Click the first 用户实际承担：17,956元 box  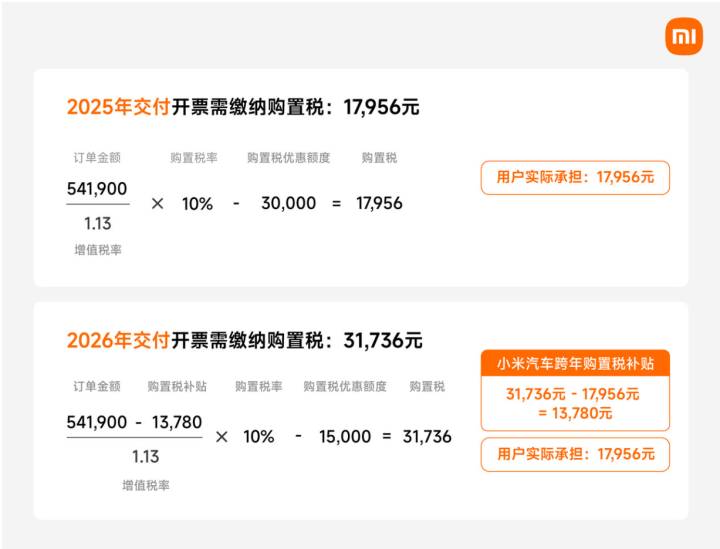click(x=575, y=178)
